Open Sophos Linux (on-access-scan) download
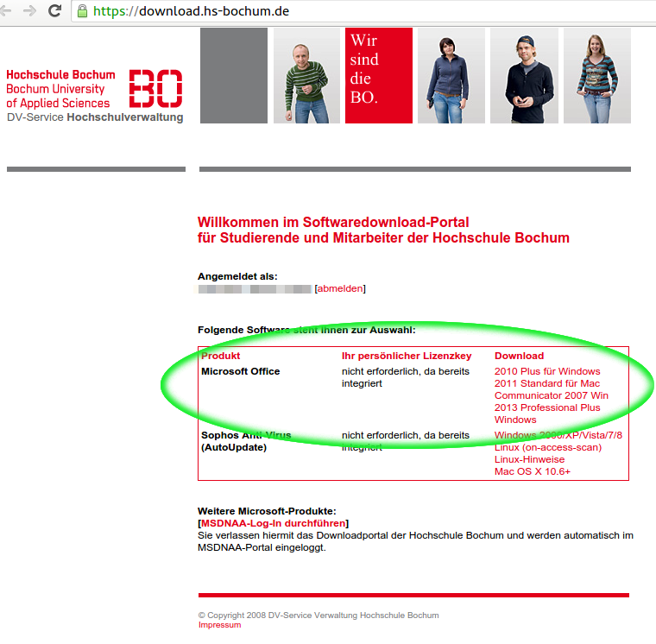 click(547, 447)
